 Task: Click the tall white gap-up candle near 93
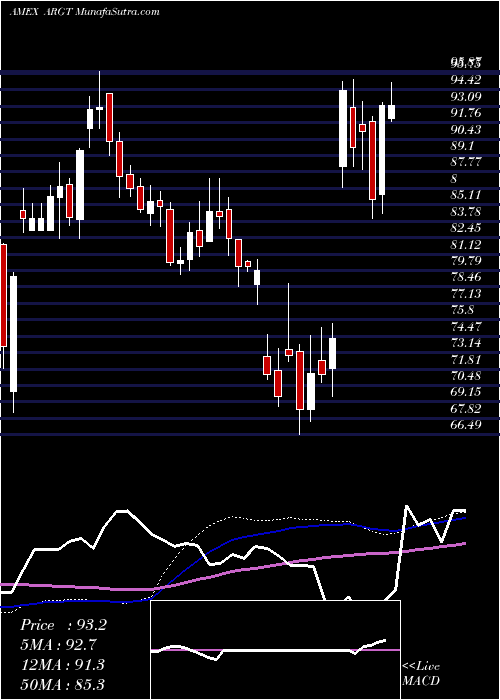pyautogui.click(x=343, y=129)
